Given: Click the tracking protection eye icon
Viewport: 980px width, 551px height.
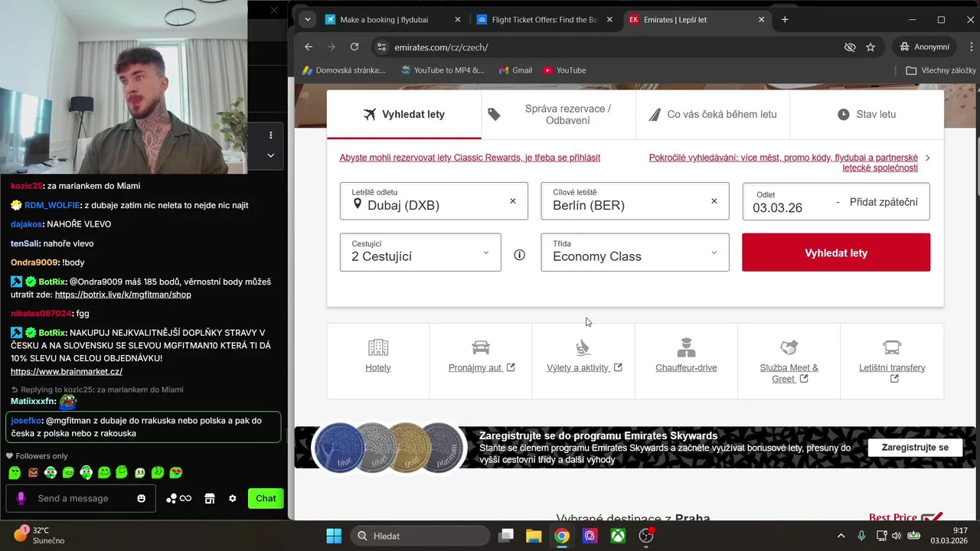Looking at the screenshot, I should (x=850, y=47).
